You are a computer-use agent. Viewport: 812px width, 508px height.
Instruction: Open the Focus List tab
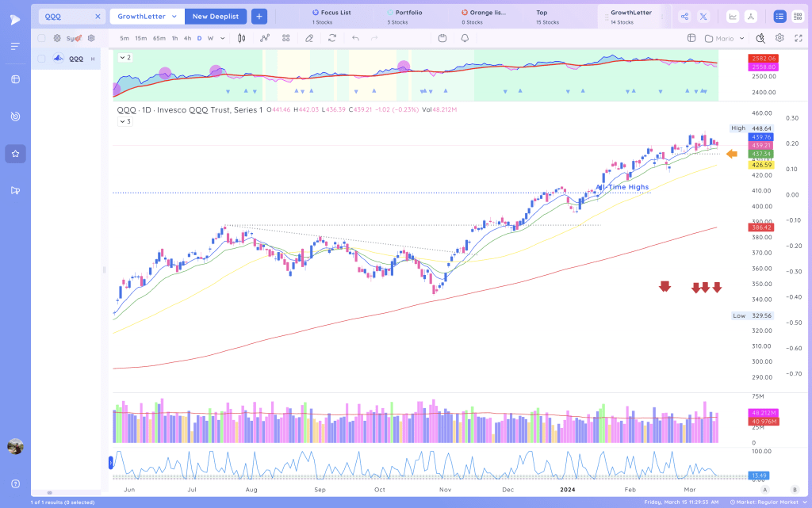click(x=331, y=17)
